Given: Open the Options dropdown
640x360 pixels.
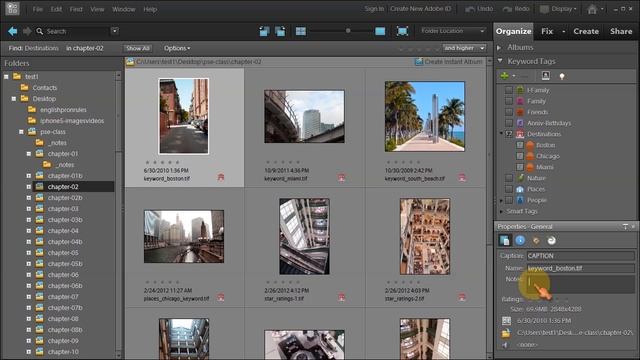Looking at the screenshot, I should 177,48.
